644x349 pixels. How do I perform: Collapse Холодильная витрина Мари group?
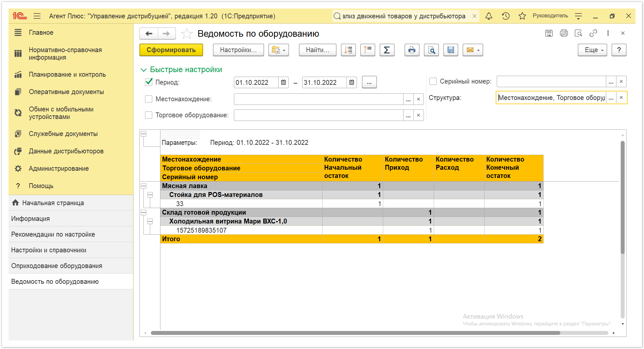pos(150,221)
